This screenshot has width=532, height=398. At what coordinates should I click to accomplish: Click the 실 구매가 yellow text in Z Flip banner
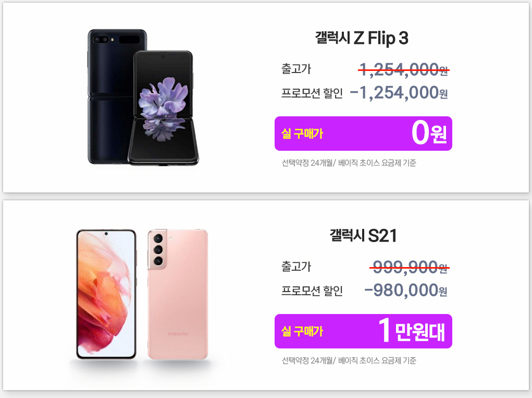pos(302,134)
